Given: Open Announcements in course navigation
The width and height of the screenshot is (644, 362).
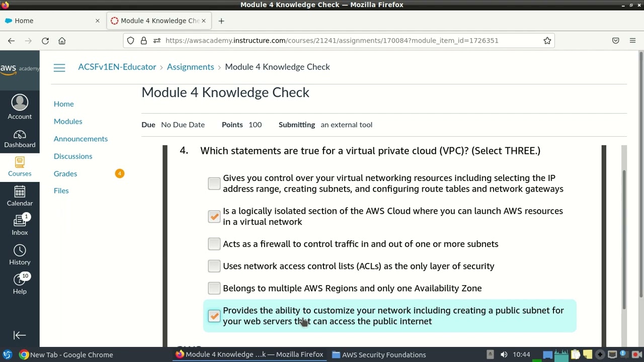Looking at the screenshot, I should tap(80, 139).
